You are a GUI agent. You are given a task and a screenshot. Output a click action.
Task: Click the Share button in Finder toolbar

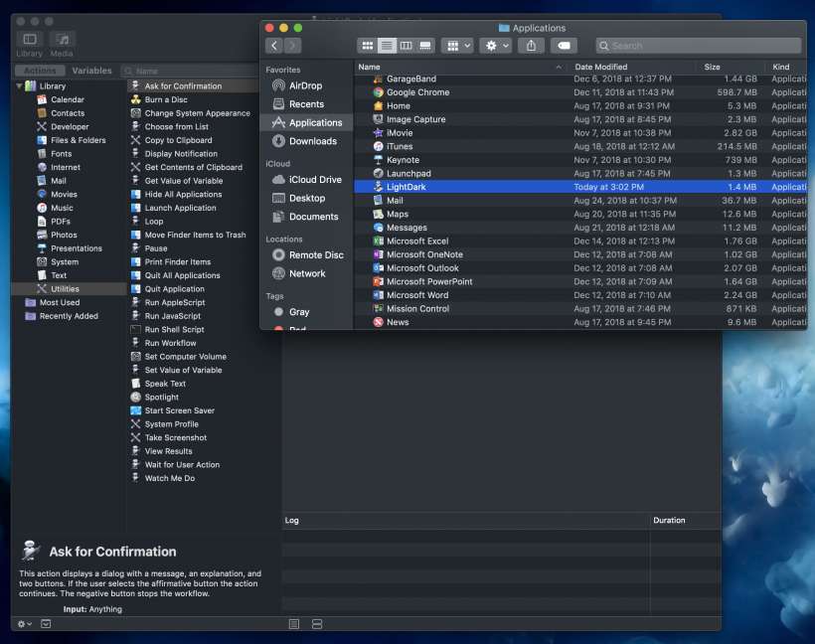531,46
